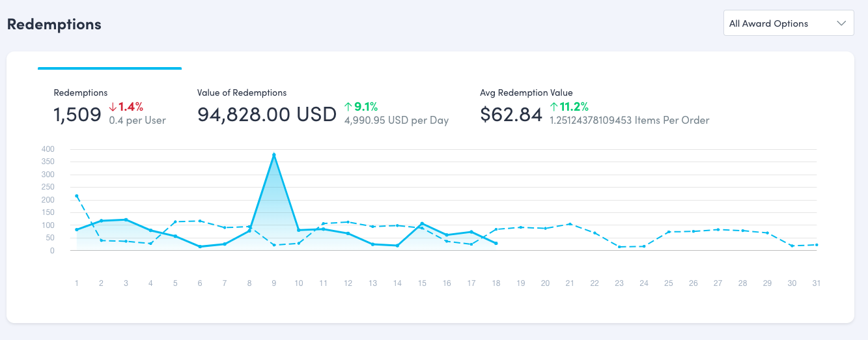The width and height of the screenshot is (868, 340).
Task: Click the dashed line point at day 1
Action: tap(77, 196)
